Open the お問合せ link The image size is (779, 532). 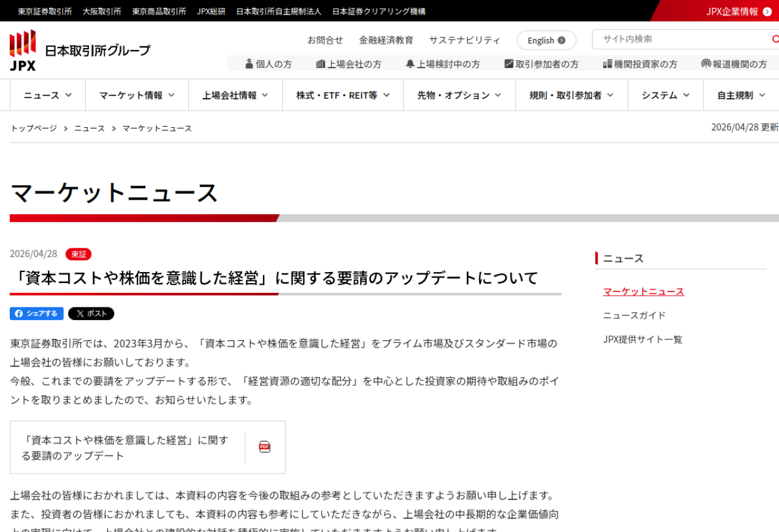click(x=325, y=40)
